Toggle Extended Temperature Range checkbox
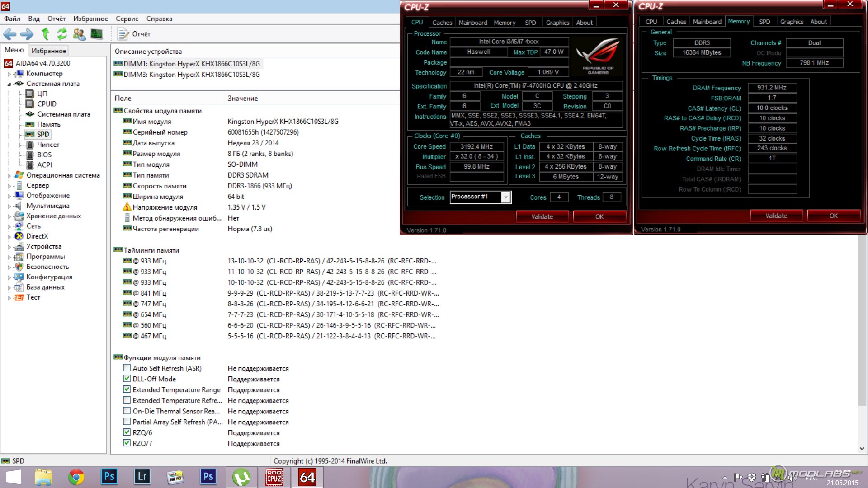Image resolution: width=868 pixels, height=488 pixels. pyautogui.click(x=127, y=389)
